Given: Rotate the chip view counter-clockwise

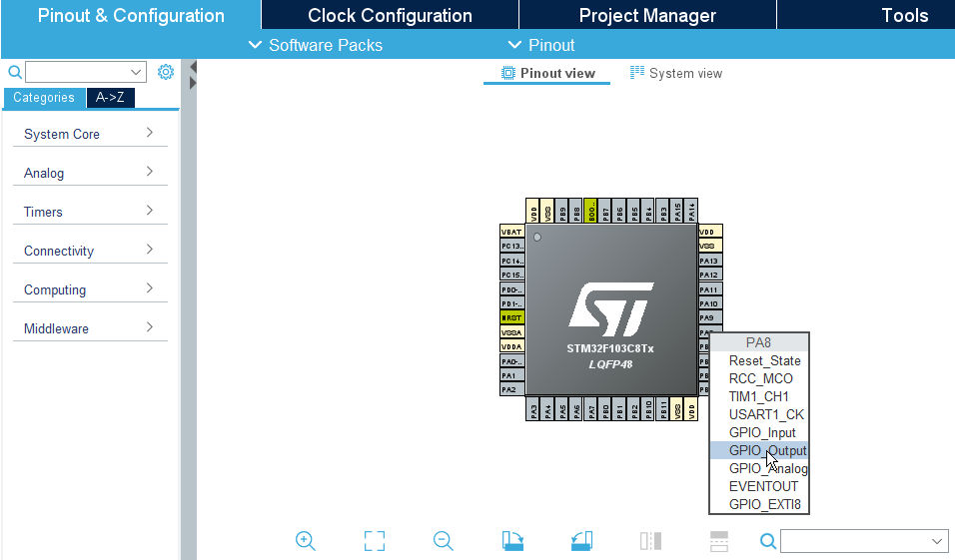Looking at the screenshot, I should [x=581, y=540].
